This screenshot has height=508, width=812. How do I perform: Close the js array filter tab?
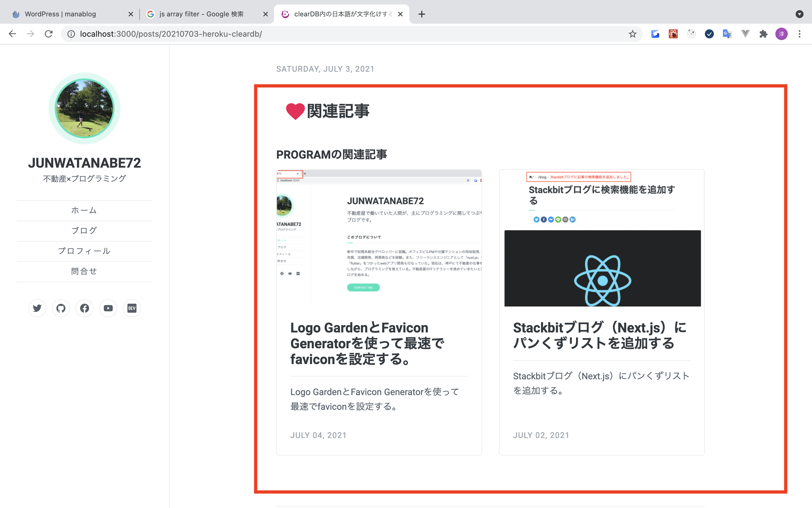(x=265, y=14)
